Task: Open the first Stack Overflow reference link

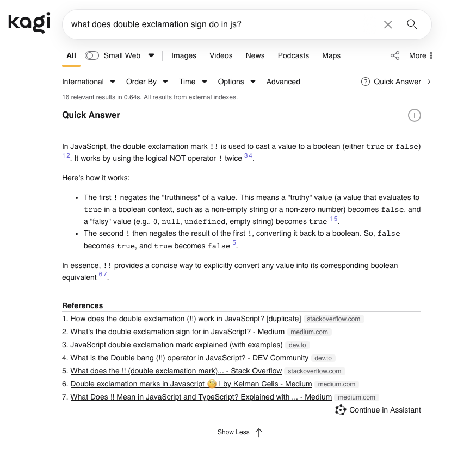Action: (186, 319)
